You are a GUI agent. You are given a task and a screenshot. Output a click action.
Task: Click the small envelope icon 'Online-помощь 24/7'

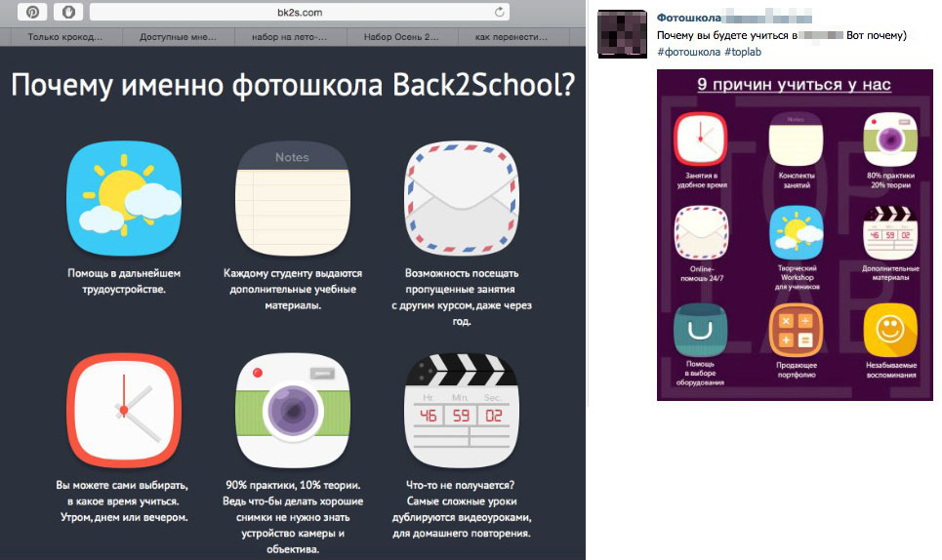pos(701,232)
